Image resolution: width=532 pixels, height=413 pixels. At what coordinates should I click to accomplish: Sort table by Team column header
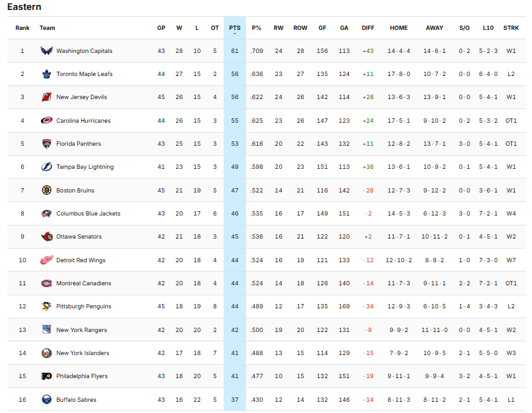pyautogui.click(x=47, y=28)
